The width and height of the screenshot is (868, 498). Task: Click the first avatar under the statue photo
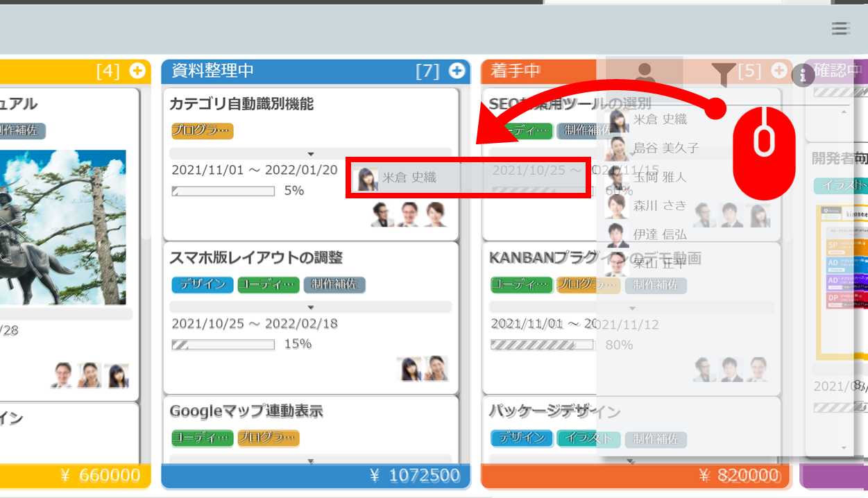pos(62,375)
